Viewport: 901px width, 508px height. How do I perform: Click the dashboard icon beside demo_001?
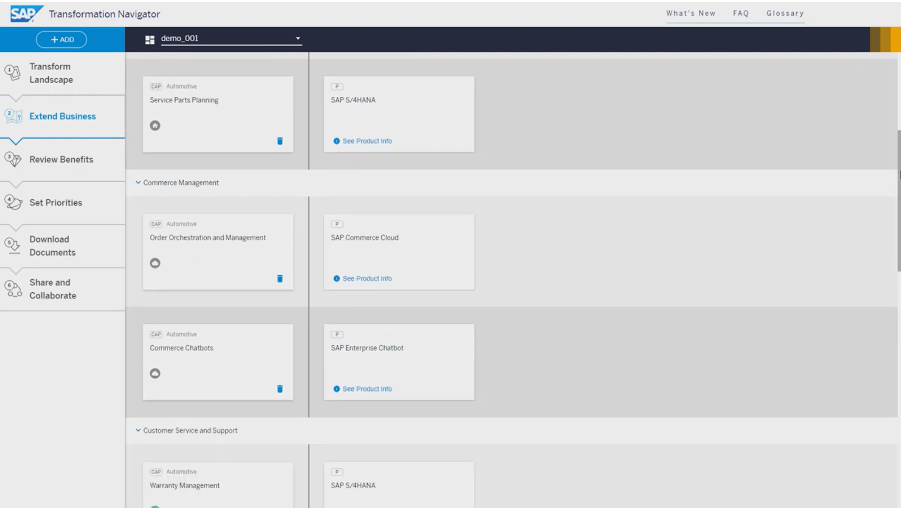click(150, 40)
